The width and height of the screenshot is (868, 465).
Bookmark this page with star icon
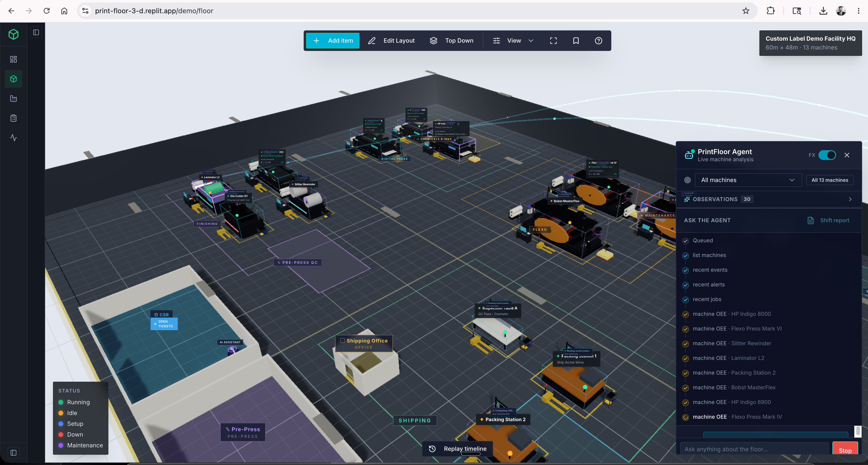(746, 11)
